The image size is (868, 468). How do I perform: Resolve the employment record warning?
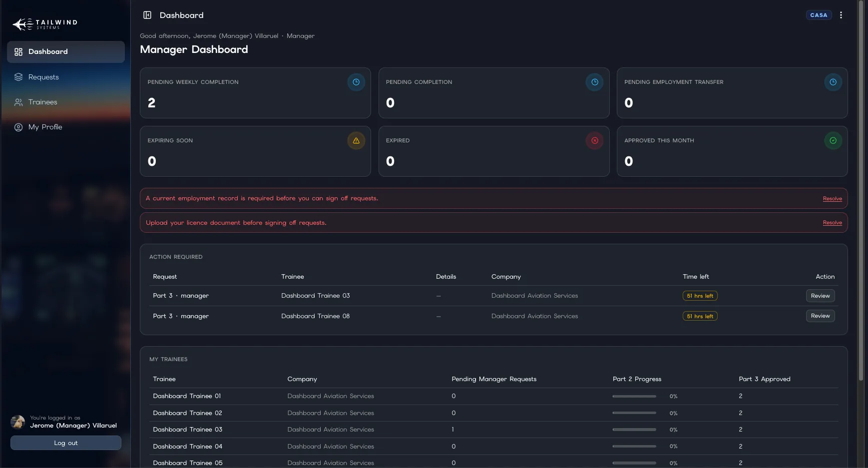[832, 199]
